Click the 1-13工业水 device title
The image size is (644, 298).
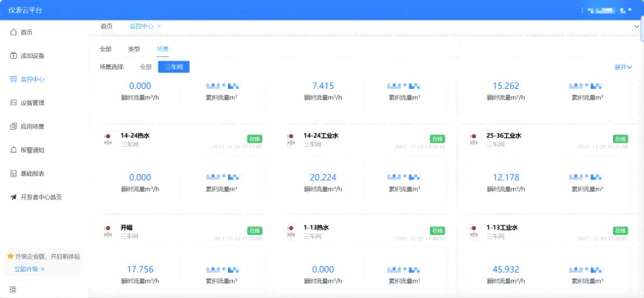(502, 228)
